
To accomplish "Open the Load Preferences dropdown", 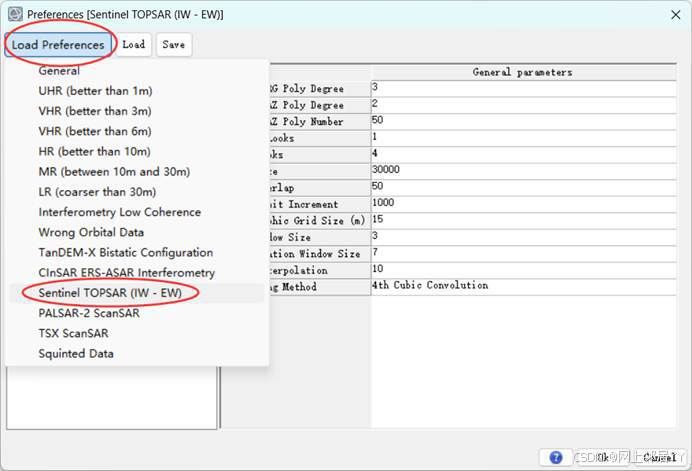I will tap(58, 45).
